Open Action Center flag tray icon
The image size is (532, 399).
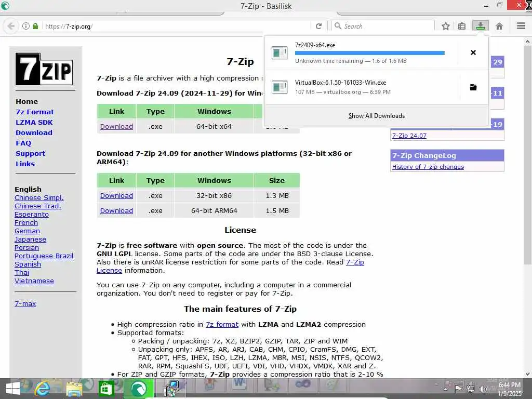click(x=458, y=389)
